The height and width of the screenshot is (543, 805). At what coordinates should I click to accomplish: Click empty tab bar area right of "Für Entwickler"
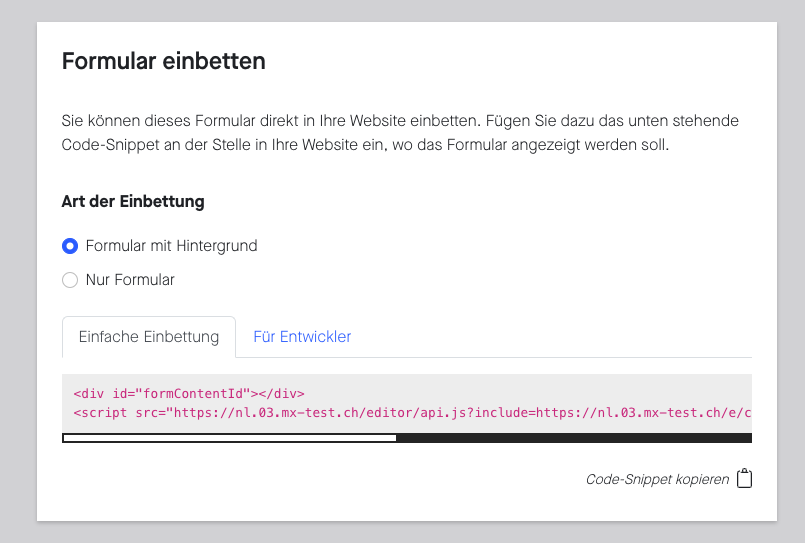point(560,337)
